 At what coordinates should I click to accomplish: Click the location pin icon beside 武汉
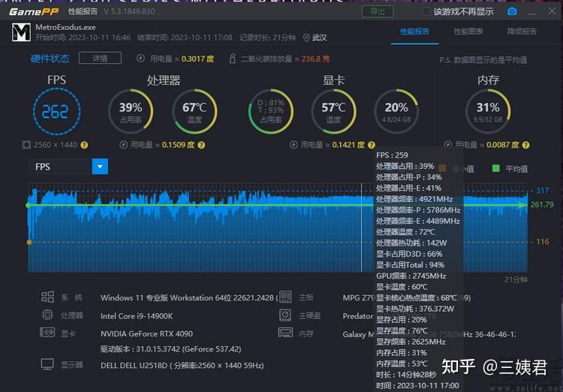[306, 38]
